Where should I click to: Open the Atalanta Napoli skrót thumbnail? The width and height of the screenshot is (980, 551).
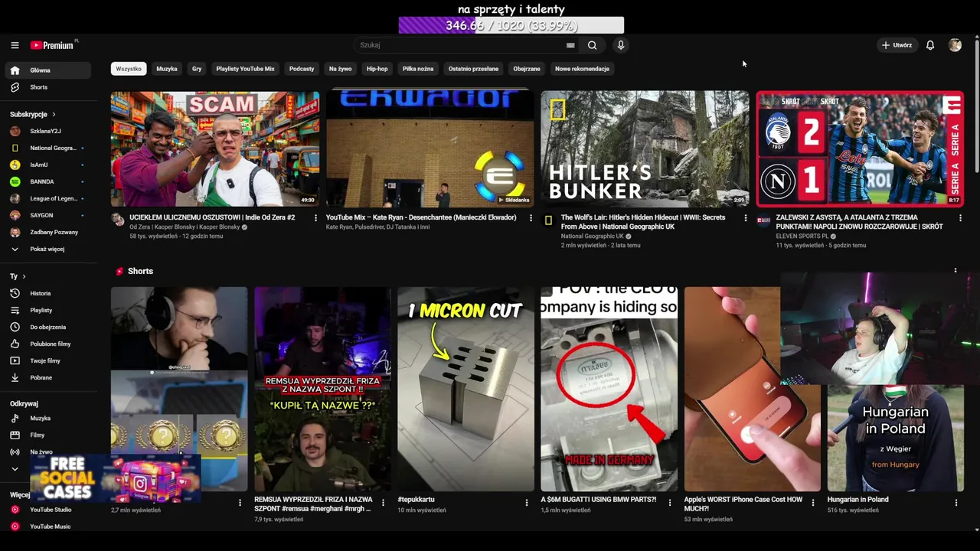coord(860,148)
